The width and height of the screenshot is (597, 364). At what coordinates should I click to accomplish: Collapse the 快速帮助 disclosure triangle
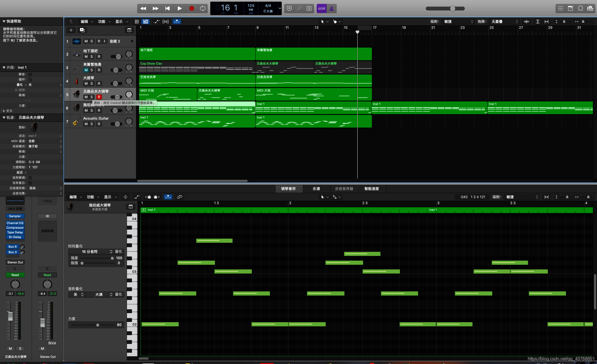4,21
